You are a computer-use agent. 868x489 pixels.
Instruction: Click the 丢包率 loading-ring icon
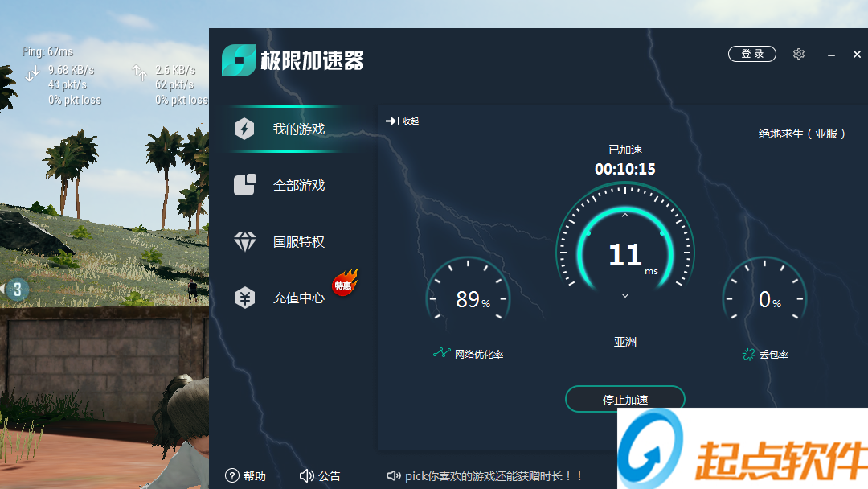coord(748,355)
